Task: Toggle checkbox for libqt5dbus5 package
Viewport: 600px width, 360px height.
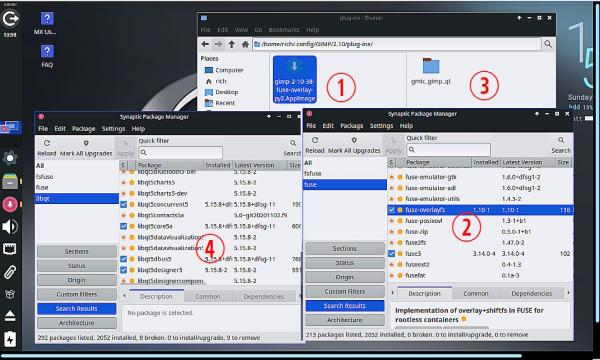Action: coord(124,259)
